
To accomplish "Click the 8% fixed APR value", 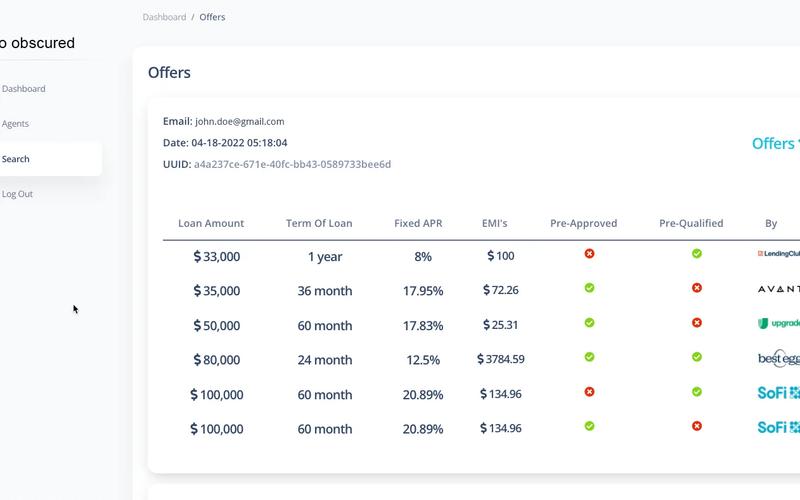I will pyautogui.click(x=423, y=257).
